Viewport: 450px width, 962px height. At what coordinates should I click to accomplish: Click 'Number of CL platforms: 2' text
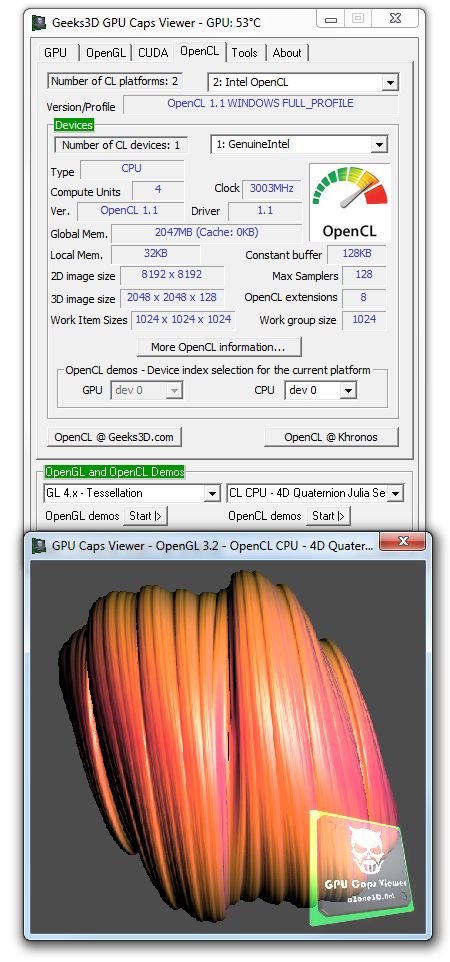(x=114, y=81)
